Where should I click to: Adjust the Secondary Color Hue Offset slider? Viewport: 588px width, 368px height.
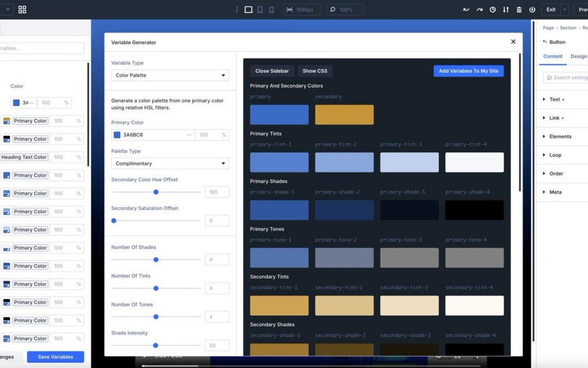pyautogui.click(x=156, y=192)
